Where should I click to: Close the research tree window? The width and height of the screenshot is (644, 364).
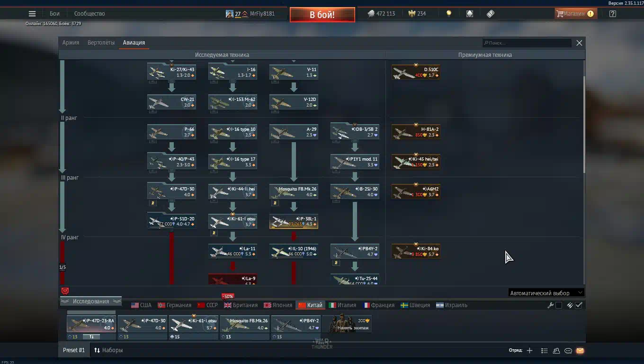(x=579, y=43)
